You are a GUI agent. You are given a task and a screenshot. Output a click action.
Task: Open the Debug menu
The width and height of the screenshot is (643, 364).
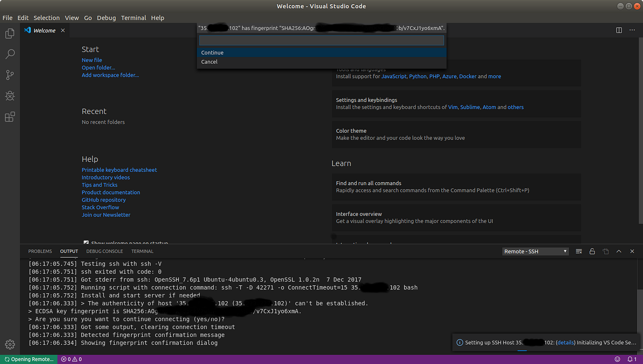pos(106,17)
